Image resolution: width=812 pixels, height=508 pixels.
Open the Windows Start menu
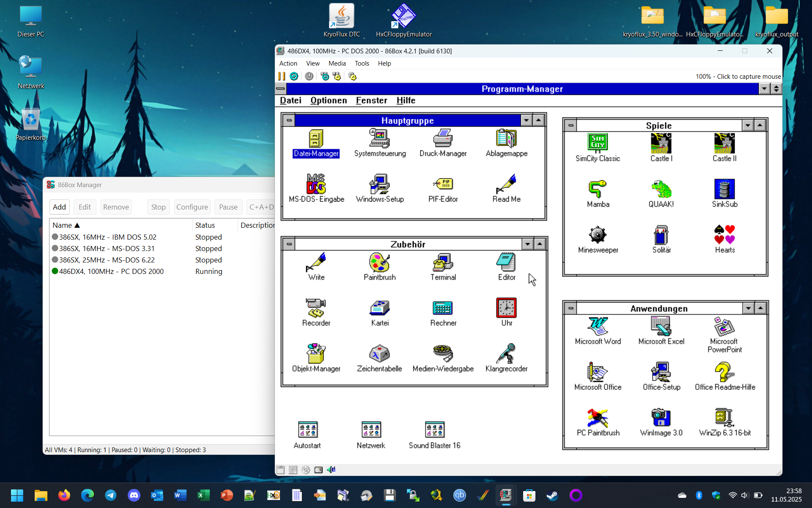pyautogui.click(x=17, y=495)
